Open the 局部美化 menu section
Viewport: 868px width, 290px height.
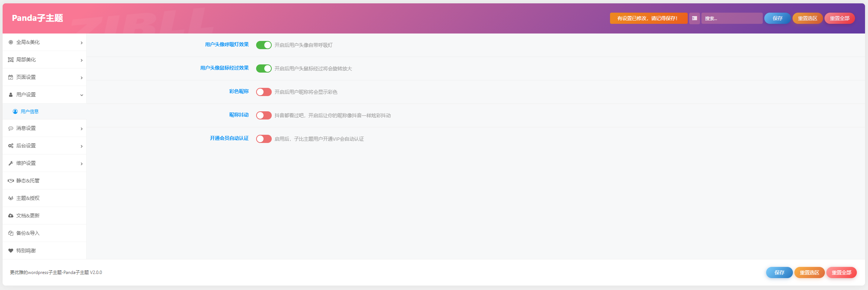44,60
